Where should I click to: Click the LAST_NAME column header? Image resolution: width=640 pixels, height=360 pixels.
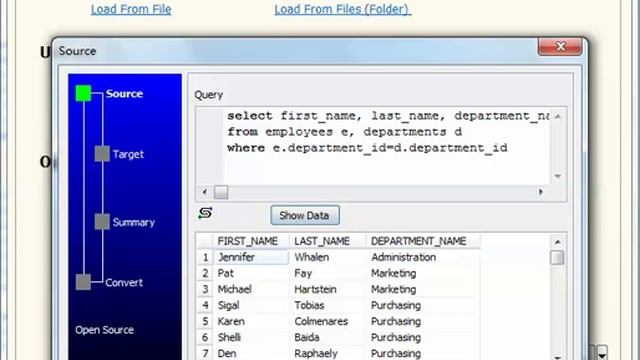[x=327, y=241]
